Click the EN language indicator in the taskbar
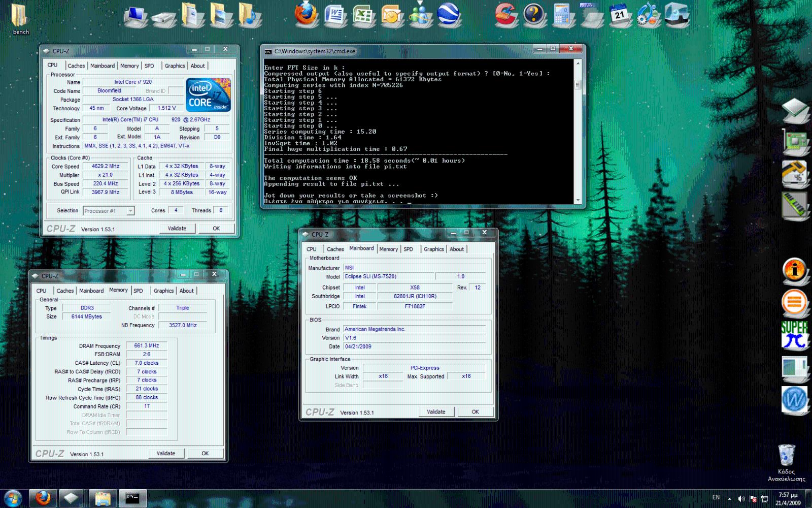 716,498
